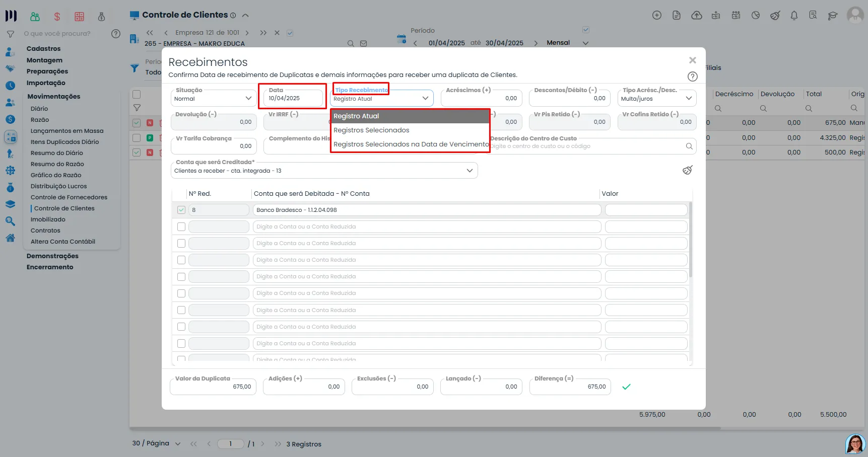Open Lançamentos em Massa in sidebar

pyautogui.click(x=67, y=131)
